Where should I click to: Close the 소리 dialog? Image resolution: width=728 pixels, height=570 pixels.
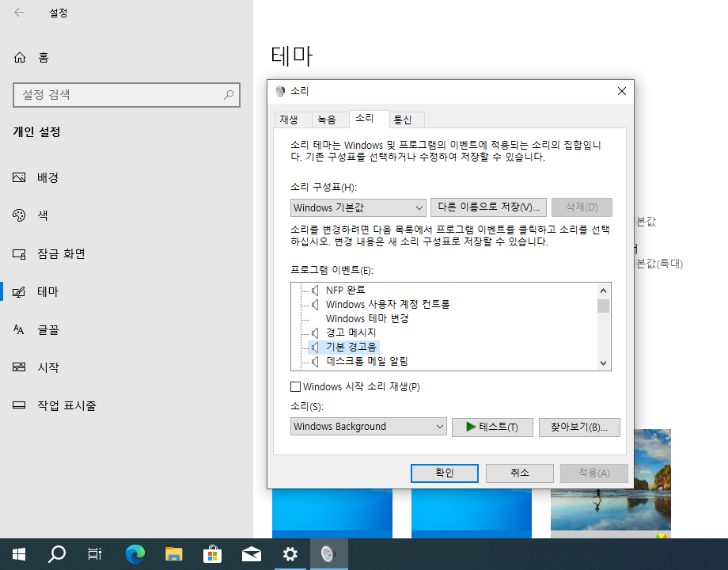622,91
